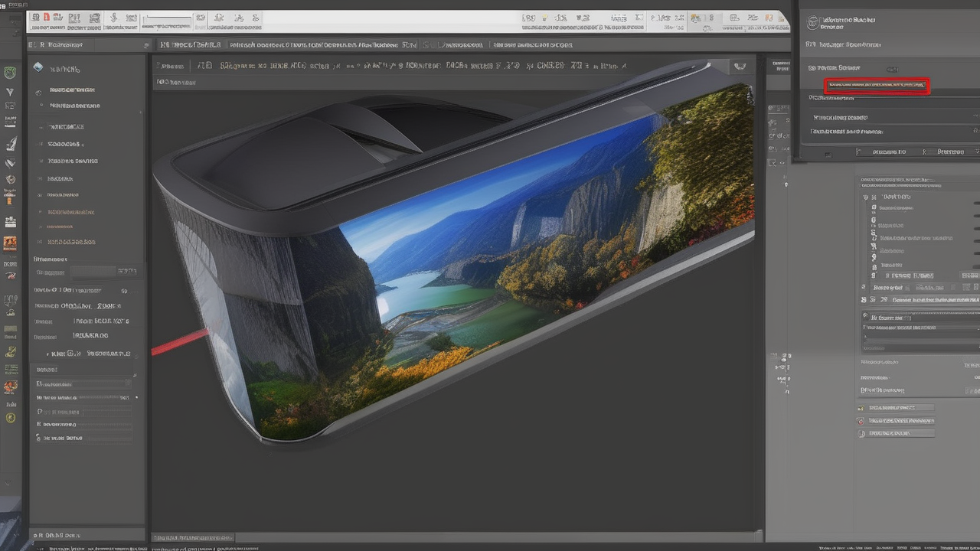This screenshot has height=551, width=980.
Task: Toggle the second checkbox in lower-right checkbox list
Action: 861,421
